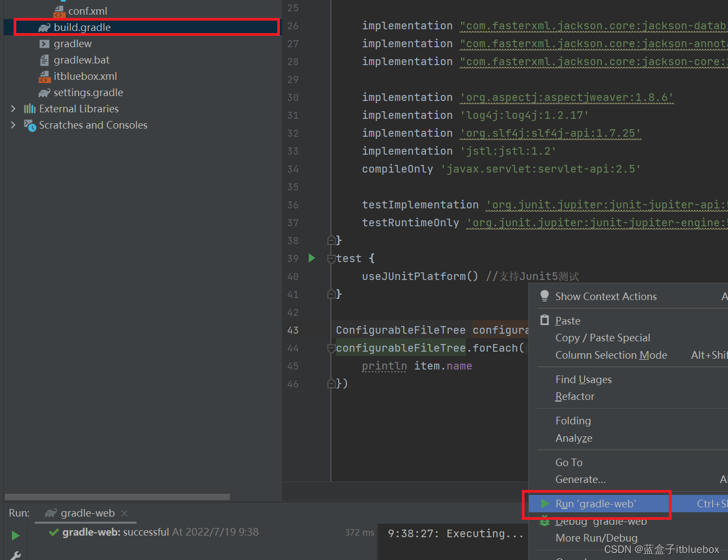
Task: Choose Column Selection Mode menu item
Action: 611,355
